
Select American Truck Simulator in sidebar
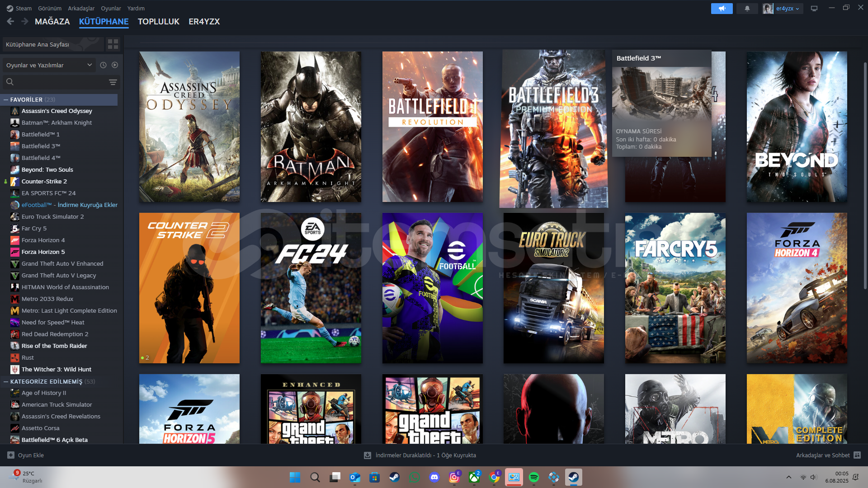63,405
